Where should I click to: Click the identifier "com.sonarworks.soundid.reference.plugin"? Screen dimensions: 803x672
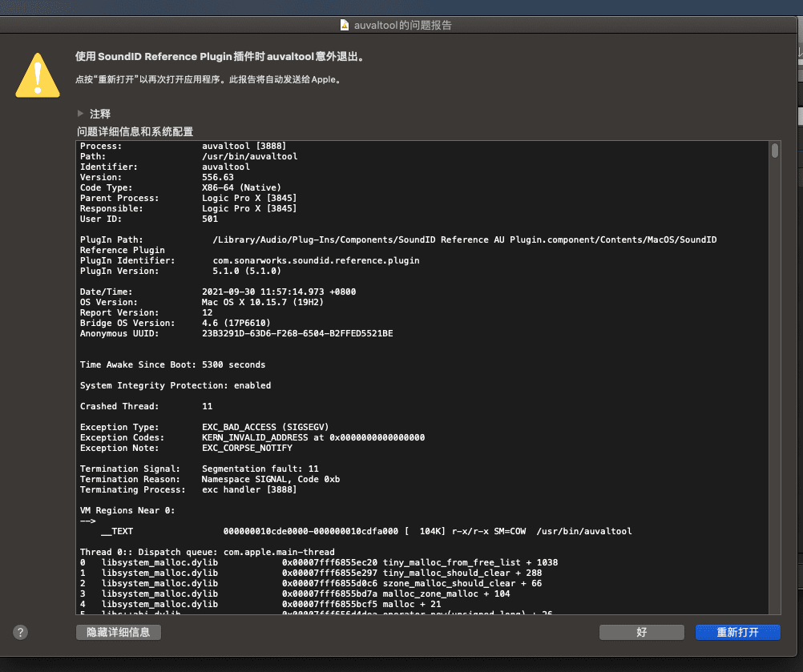[x=316, y=260]
